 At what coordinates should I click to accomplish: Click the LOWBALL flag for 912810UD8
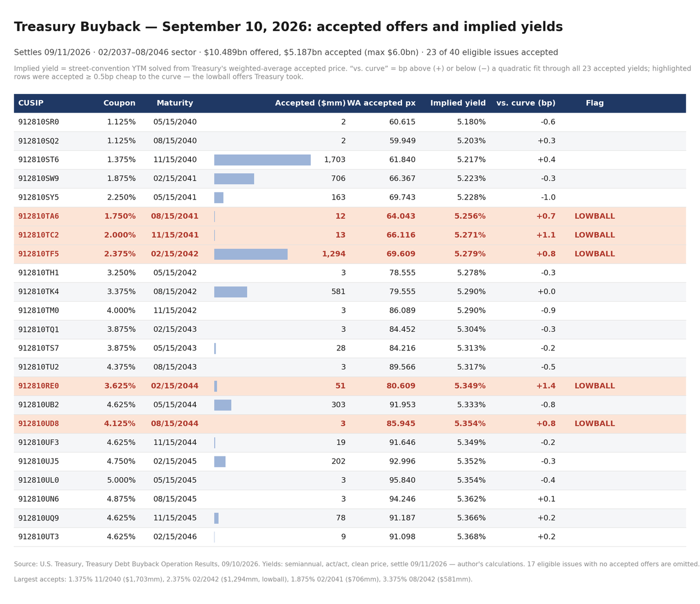pos(594,424)
